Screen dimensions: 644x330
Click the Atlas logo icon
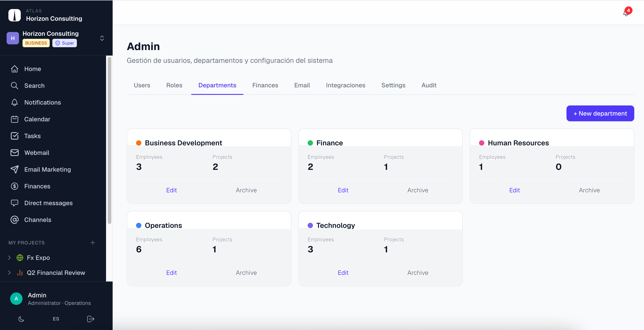[15, 15]
